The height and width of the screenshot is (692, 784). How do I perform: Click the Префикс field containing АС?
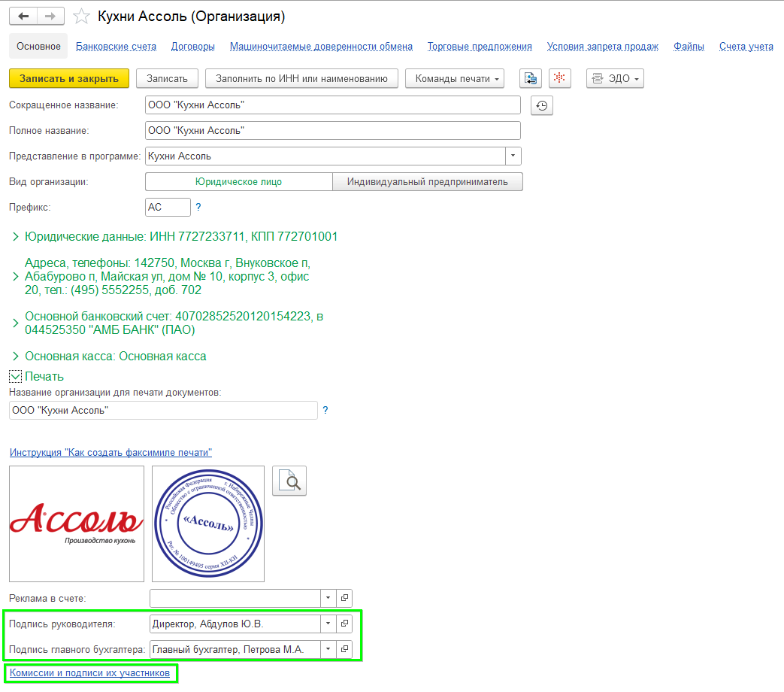point(168,207)
